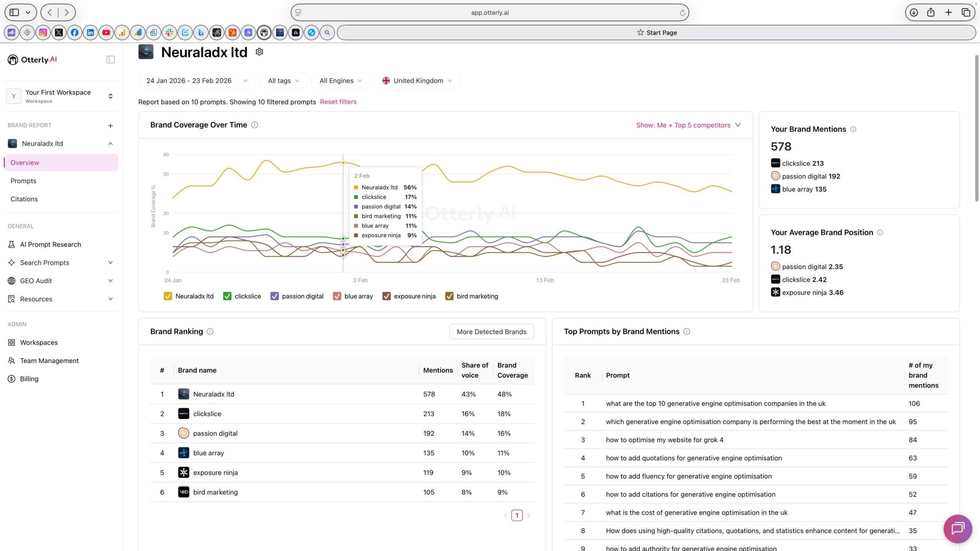Open the chat support bubble
Screen dimensions: 980x551
click(957, 529)
